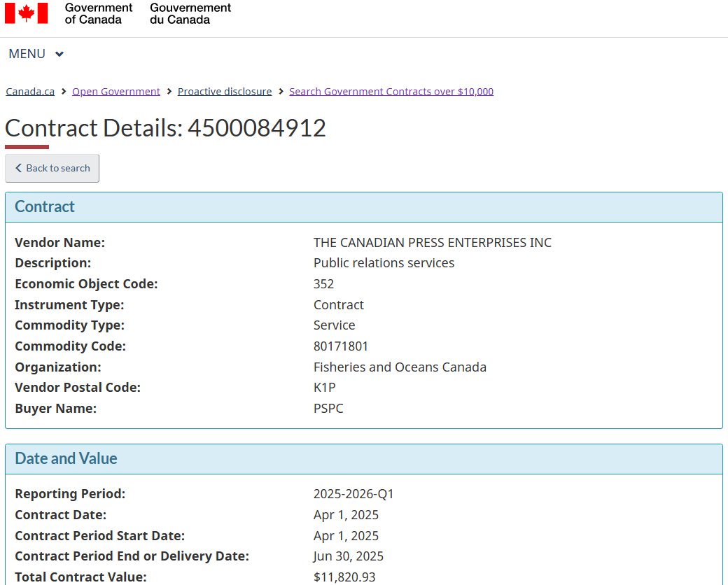Click the chevron after Proactive disclosure breadcrumb

coord(281,92)
